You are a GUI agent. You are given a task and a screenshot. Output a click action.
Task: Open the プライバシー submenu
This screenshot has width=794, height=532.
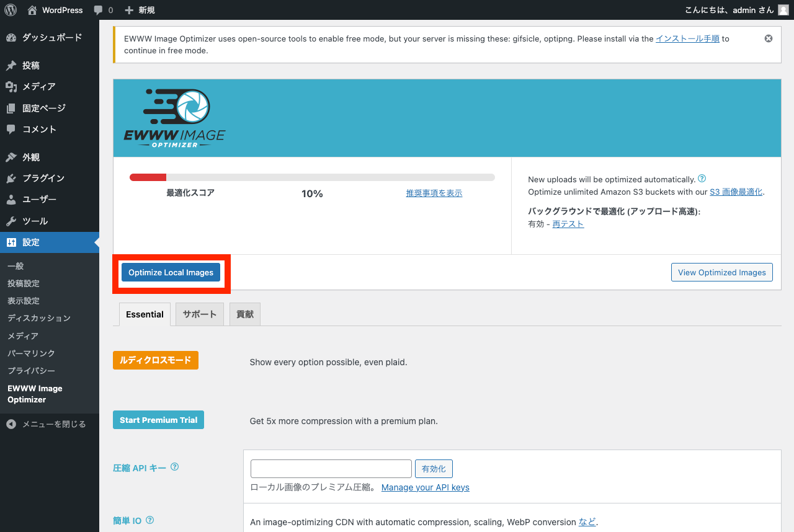point(31,370)
